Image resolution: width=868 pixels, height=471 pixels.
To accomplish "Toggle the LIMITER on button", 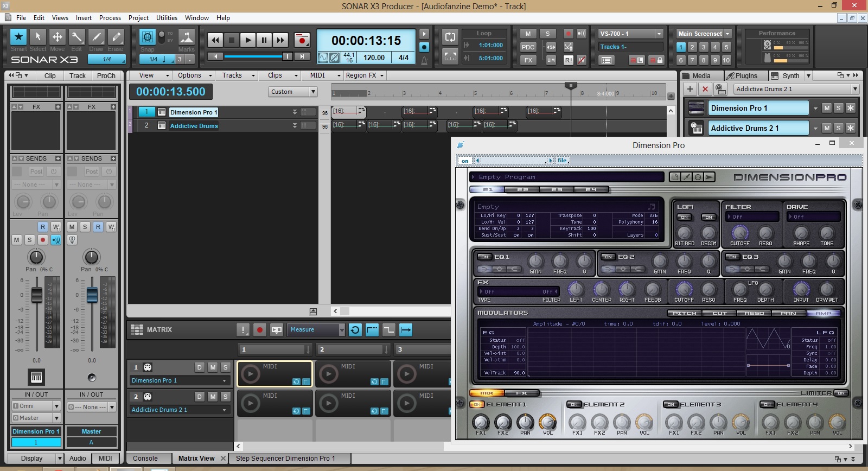I will 840,393.
